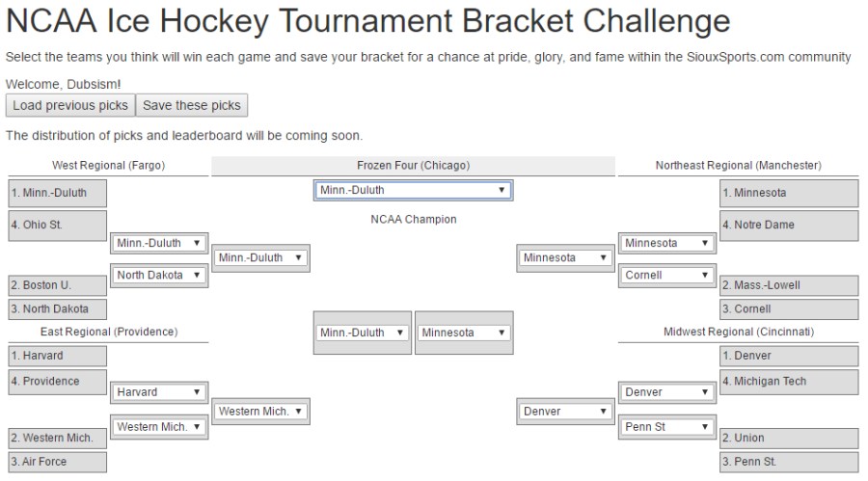The width and height of the screenshot is (868, 481).
Task: Save these picks
Action: tap(192, 105)
